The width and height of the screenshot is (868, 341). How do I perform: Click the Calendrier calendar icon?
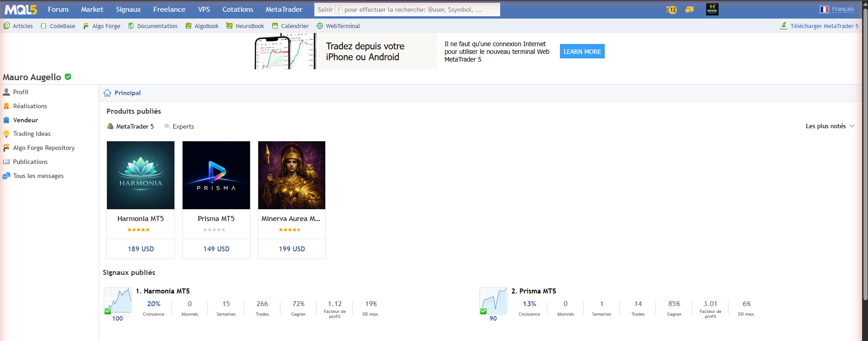[x=275, y=26]
